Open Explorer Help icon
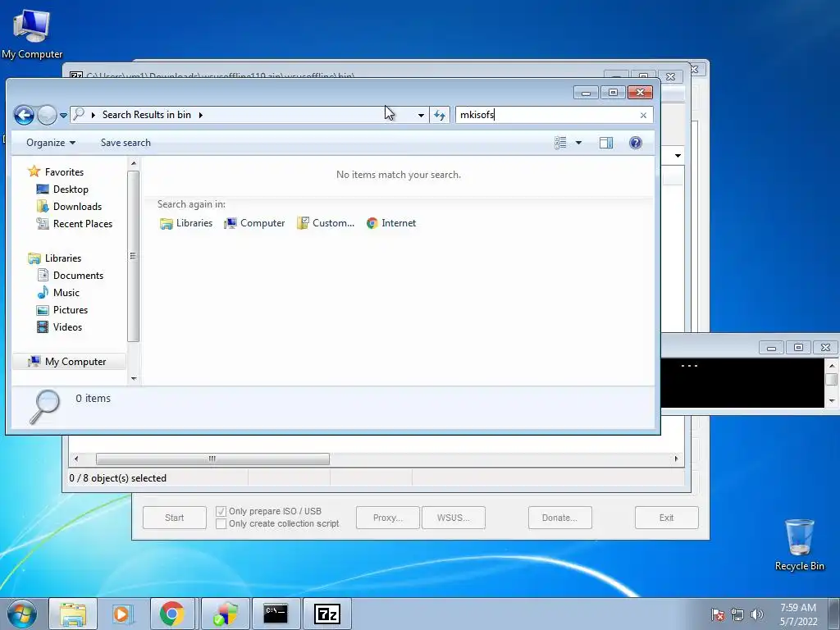 (x=636, y=143)
